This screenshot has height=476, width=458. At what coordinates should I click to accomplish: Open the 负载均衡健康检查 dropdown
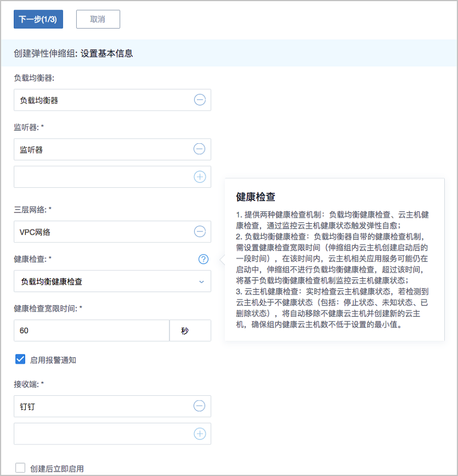coord(112,281)
